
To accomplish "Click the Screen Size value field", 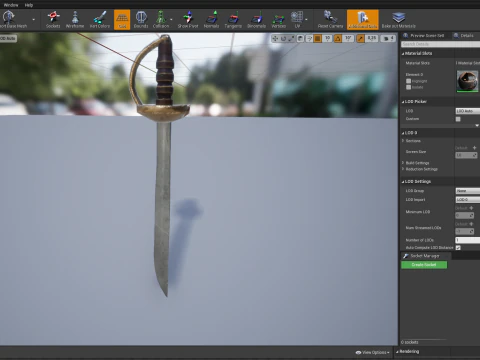I will (x=466, y=155).
